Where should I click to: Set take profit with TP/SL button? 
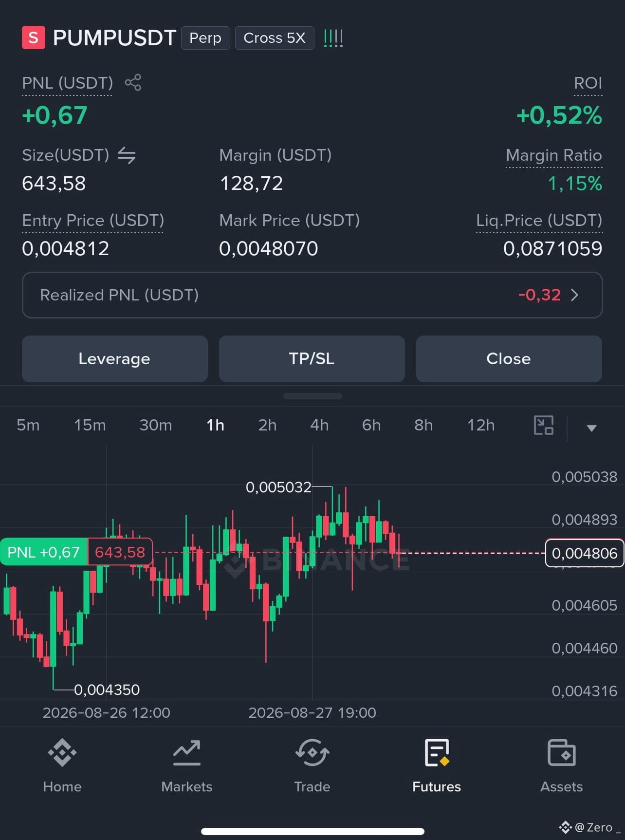(312, 359)
